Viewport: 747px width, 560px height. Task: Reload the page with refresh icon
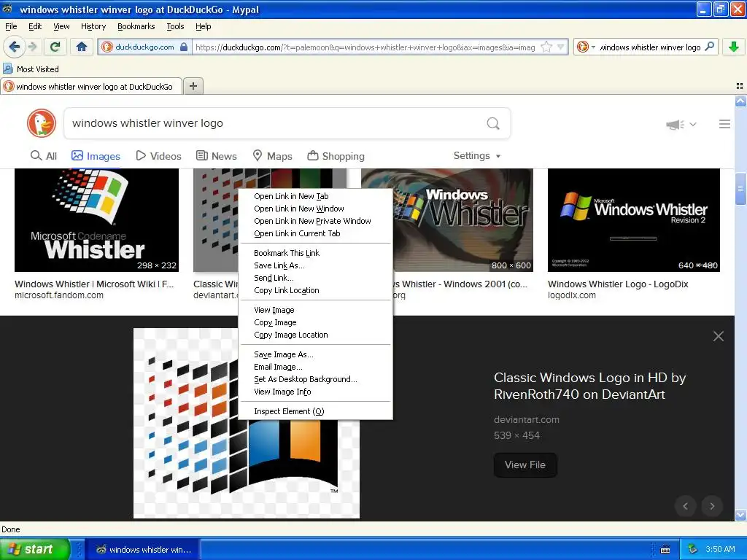pos(55,47)
